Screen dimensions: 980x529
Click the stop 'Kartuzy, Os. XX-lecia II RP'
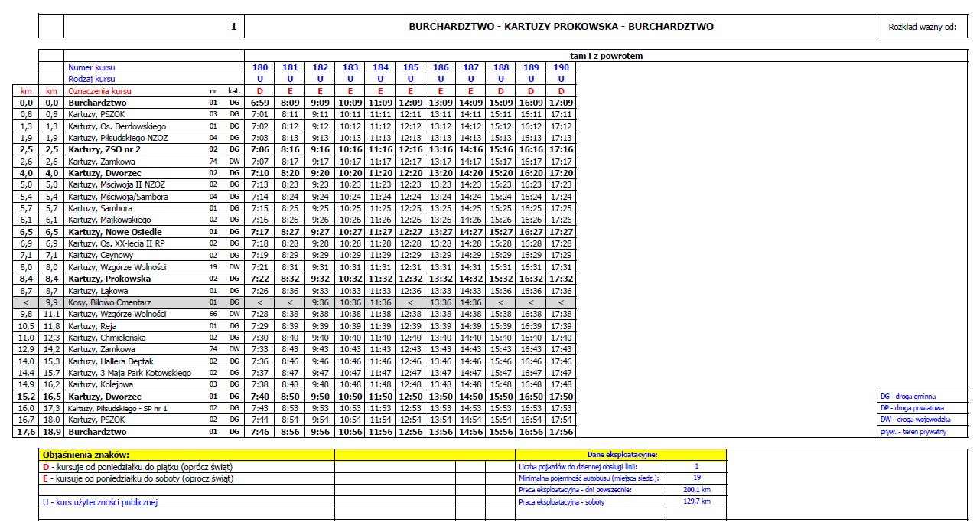pos(116,243)
